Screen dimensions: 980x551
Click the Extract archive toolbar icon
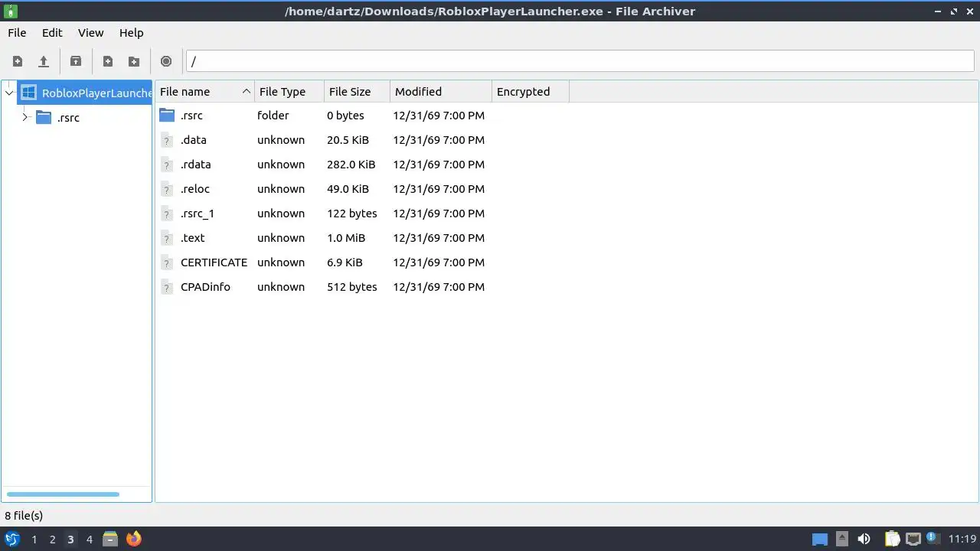76,61
